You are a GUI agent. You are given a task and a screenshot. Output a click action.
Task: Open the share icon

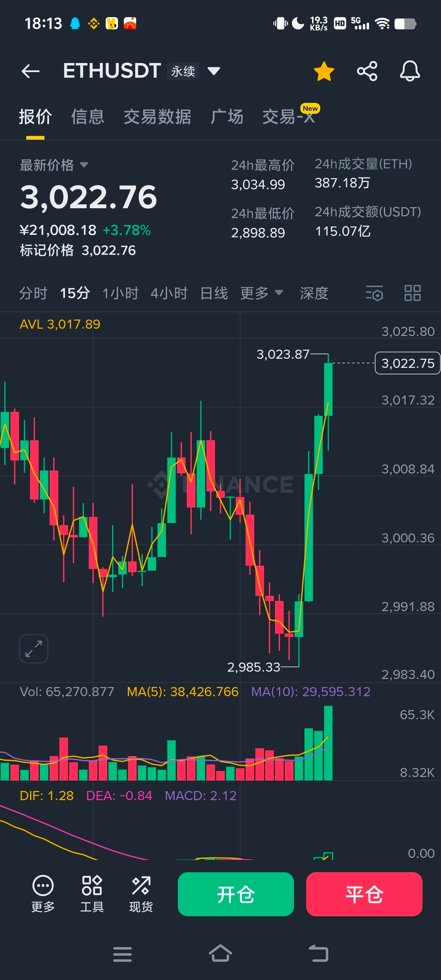point(367,71)
